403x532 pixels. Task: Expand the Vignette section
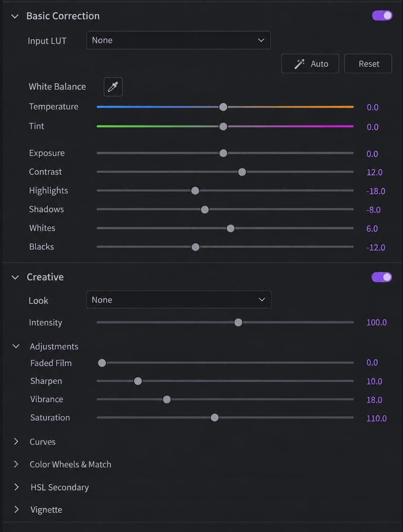[x=16, y=509]
